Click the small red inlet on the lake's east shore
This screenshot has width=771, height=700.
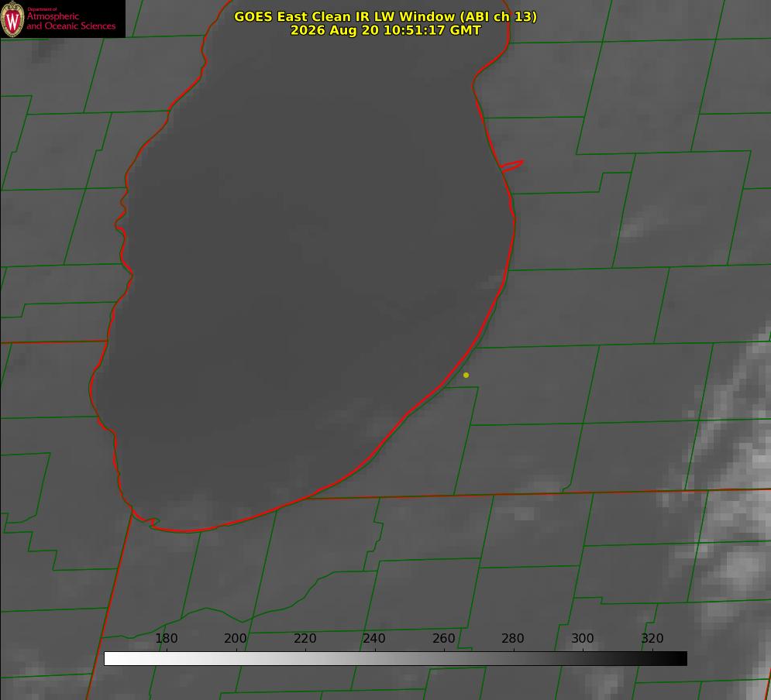(x=512, y=166)
